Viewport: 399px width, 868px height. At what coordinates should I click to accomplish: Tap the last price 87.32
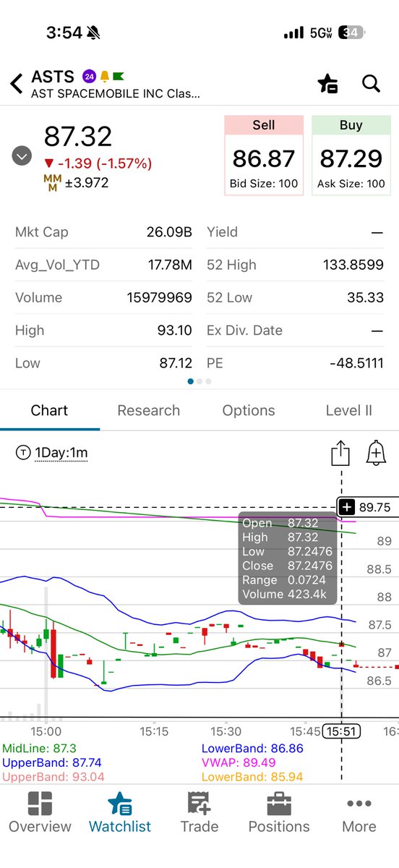[78, 137]
